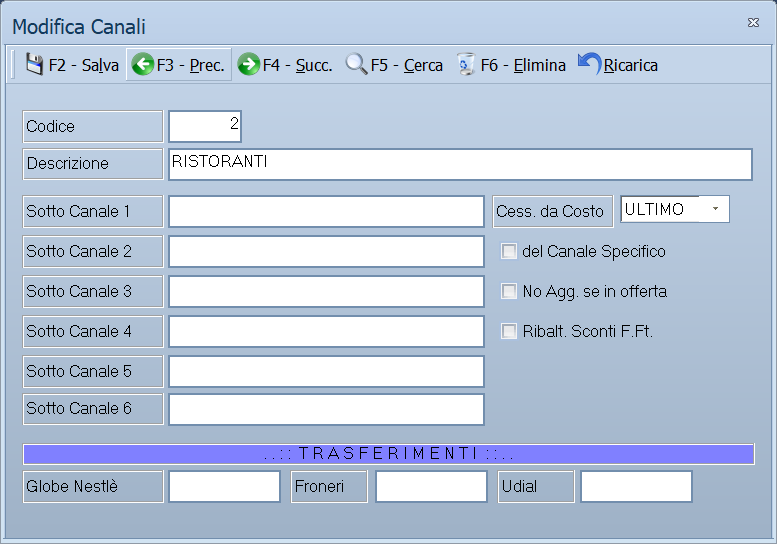Click the Globe Nestlè label
Screen dimensions: 777x544
pos(93,487)
